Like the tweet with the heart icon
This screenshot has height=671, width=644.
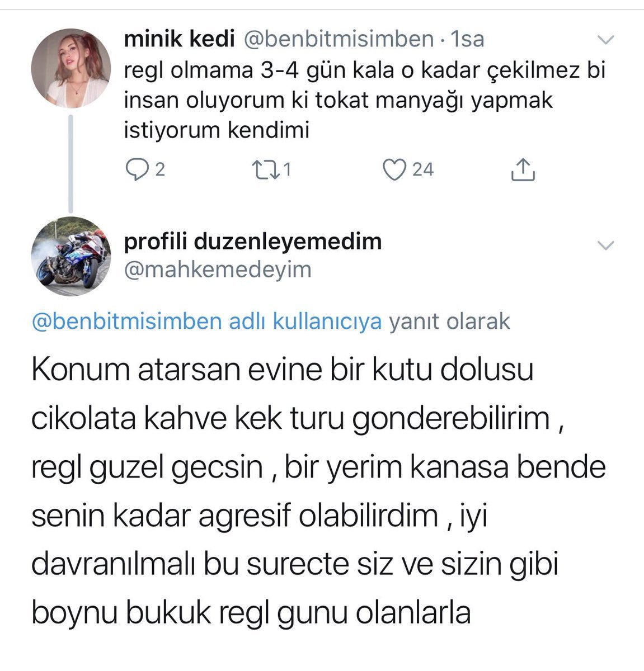click(394, 169)
